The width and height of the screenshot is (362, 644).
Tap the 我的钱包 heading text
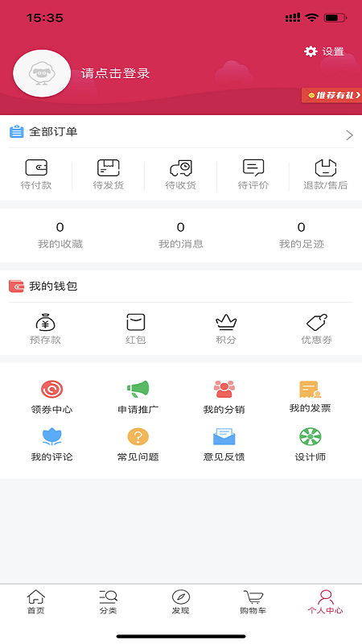[x=53, y=287]
